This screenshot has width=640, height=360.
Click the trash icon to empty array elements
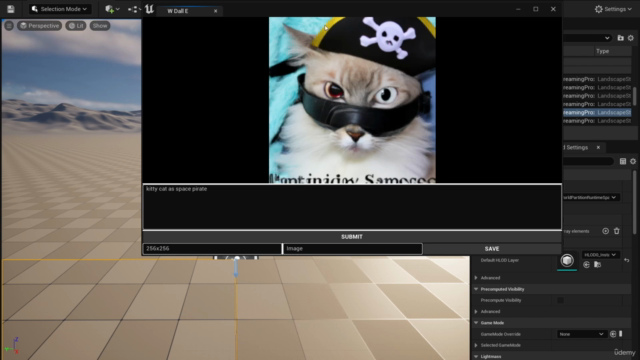(617, 231)
